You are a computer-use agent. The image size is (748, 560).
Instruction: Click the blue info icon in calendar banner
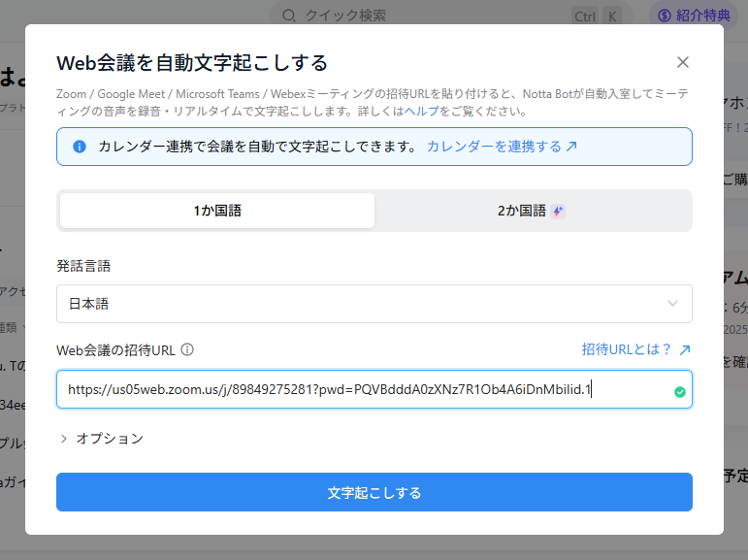pos(80,147)
